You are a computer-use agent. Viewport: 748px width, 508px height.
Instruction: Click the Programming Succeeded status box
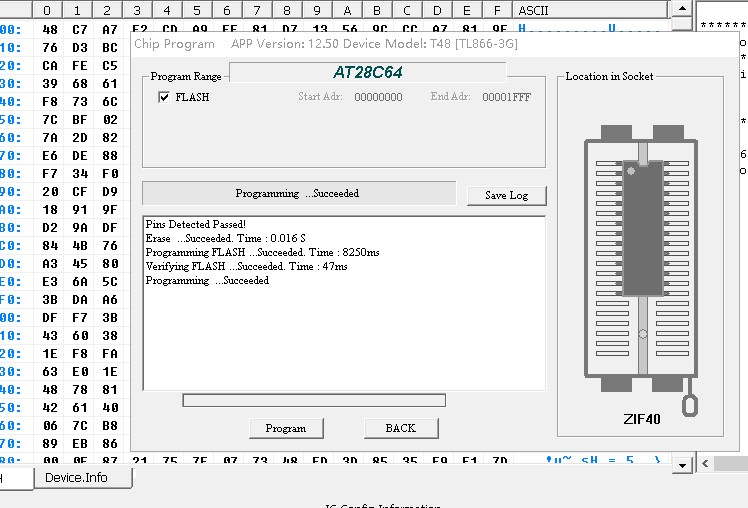(298, 193)
